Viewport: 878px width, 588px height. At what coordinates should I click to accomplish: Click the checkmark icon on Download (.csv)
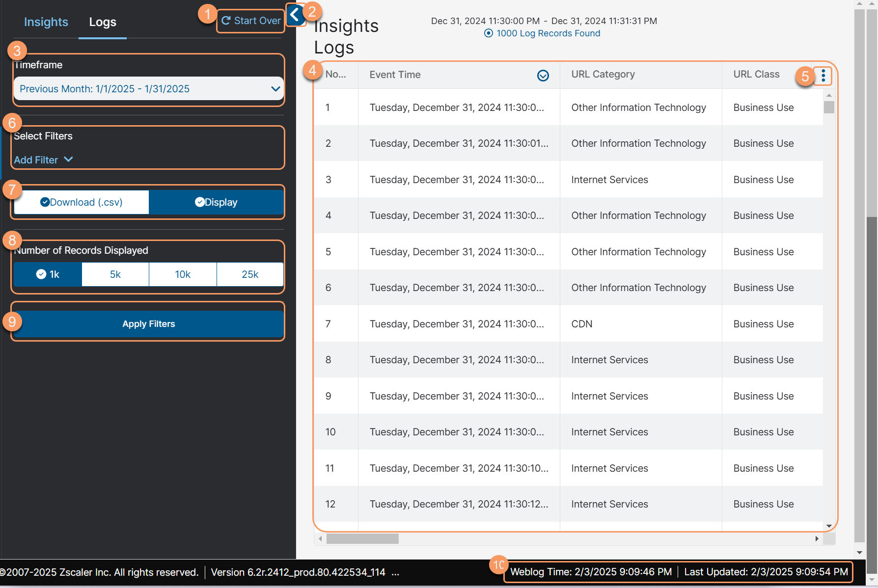[44, 202]
